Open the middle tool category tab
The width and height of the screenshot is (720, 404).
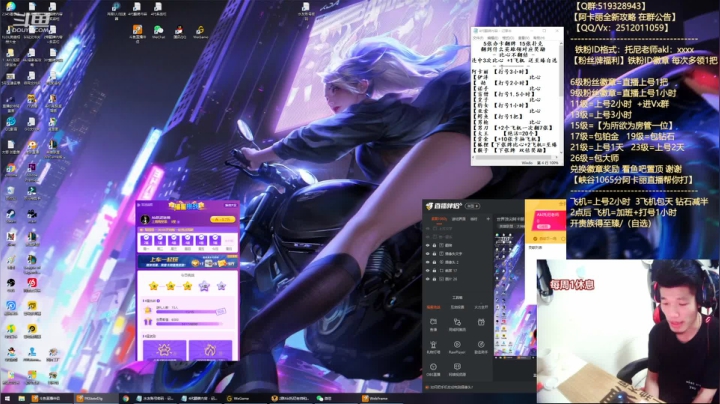pos(457,307)
